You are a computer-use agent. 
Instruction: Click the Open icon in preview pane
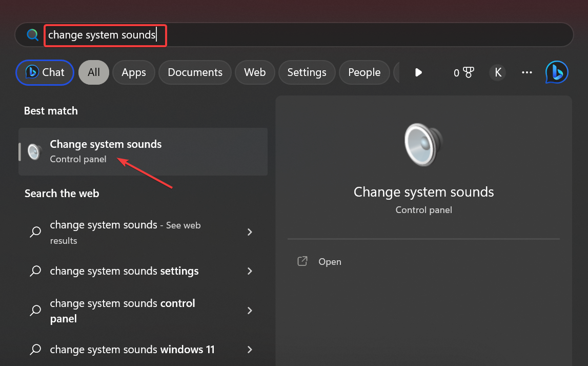[302, 261]
